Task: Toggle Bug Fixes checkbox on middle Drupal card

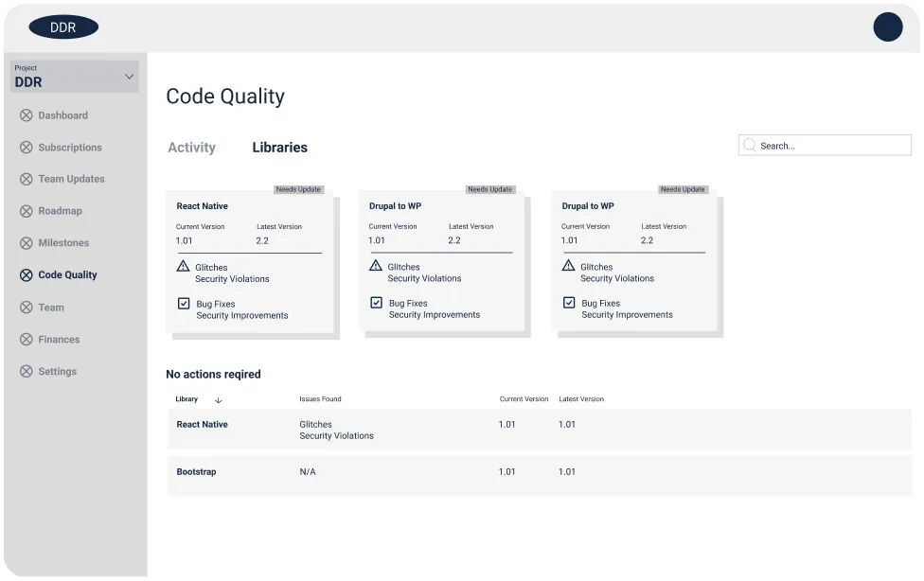Action: click(x=376, y=303)
